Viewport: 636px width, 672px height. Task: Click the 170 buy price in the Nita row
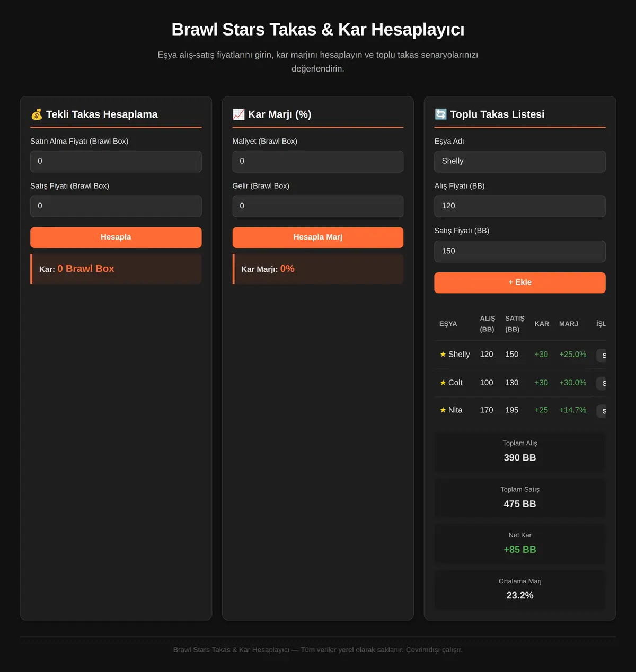pos(487,410)
